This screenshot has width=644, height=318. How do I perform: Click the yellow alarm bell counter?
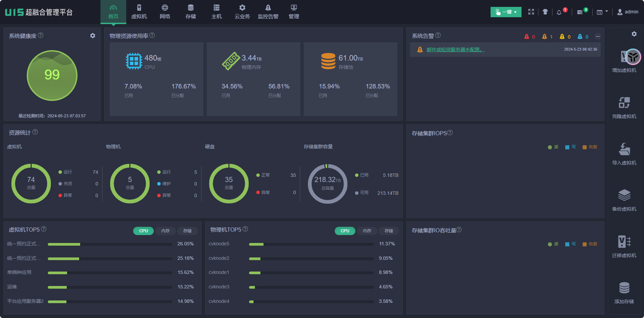tap(565, 36)
